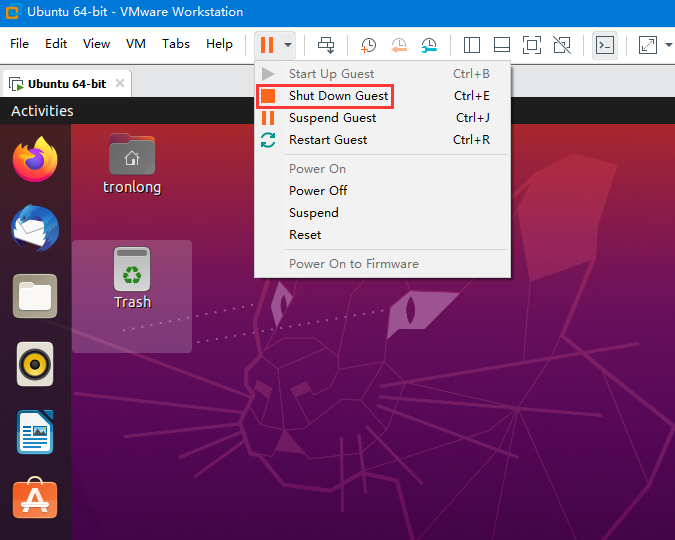675x540 pixels.
Task: Choose Restart Guest from power menu
Action: pyautogui.click(x=382, y=140)
